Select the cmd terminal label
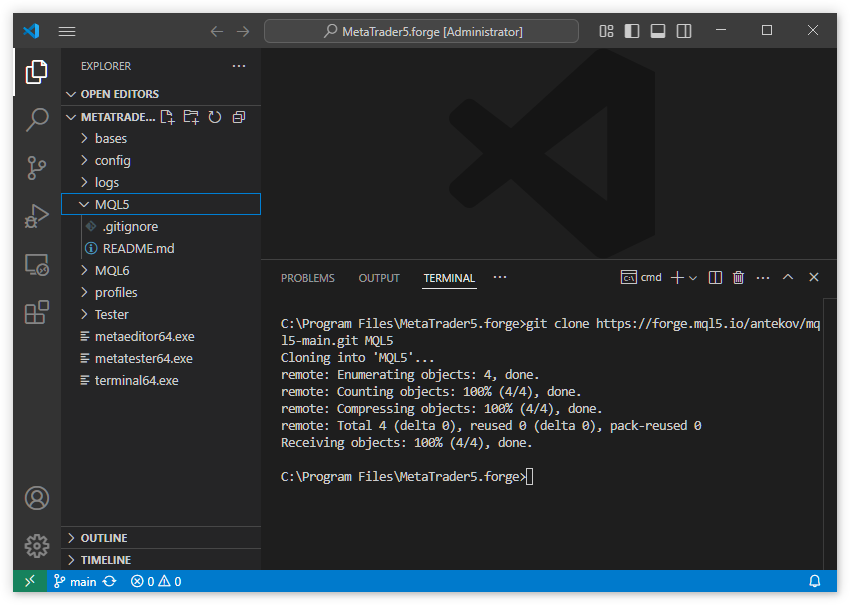 tap(641, 278)
